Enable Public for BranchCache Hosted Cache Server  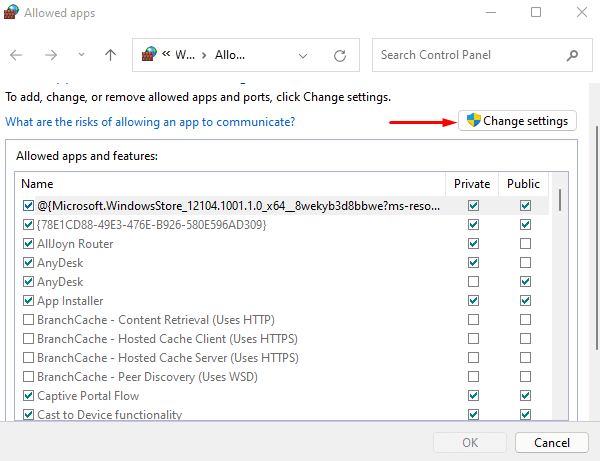pos(525,358)
